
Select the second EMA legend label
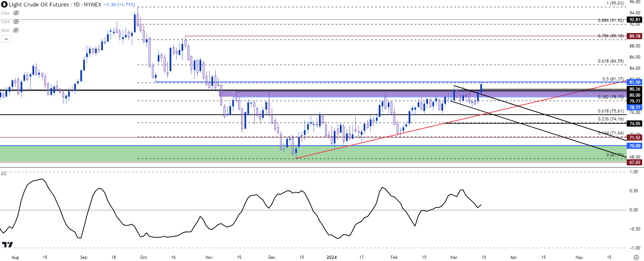pos(5,22)
